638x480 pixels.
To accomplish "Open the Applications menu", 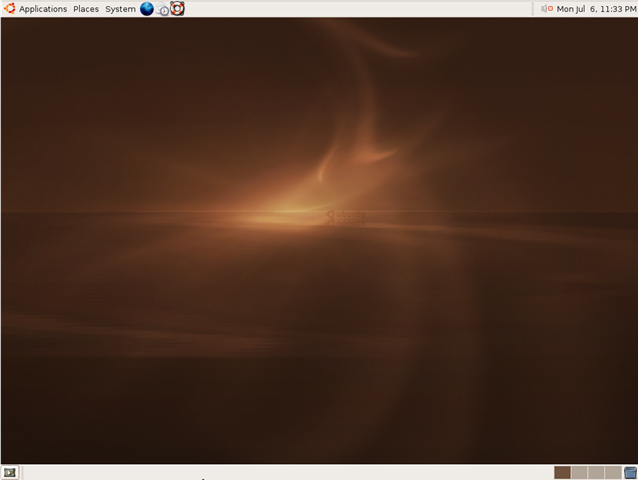I will click(x=43, y=9).
